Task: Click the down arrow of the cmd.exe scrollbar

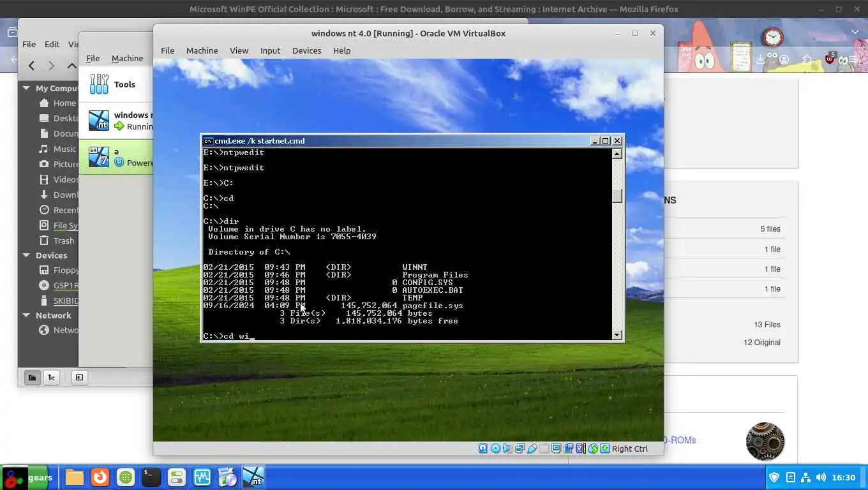Action: point(617,334)
